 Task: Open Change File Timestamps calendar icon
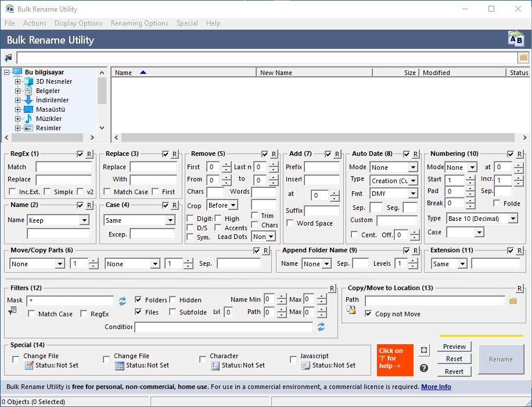[120, 366]
